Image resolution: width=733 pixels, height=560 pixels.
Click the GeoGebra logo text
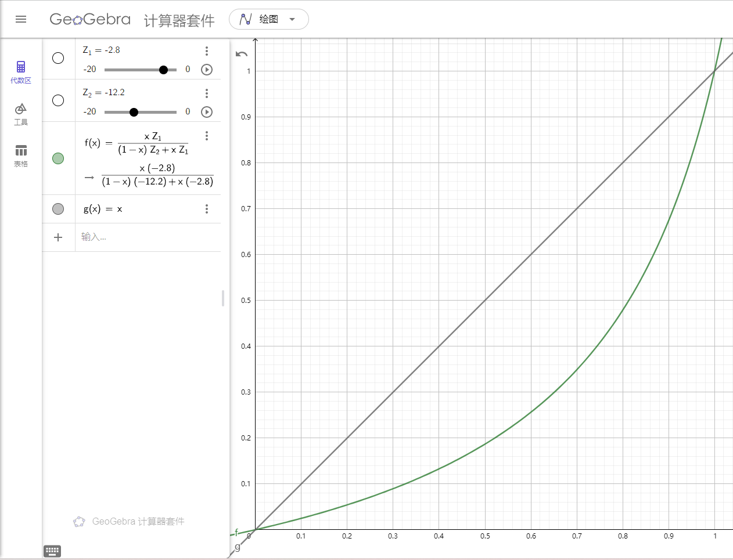pyautogui.click(x=90, y=19)
